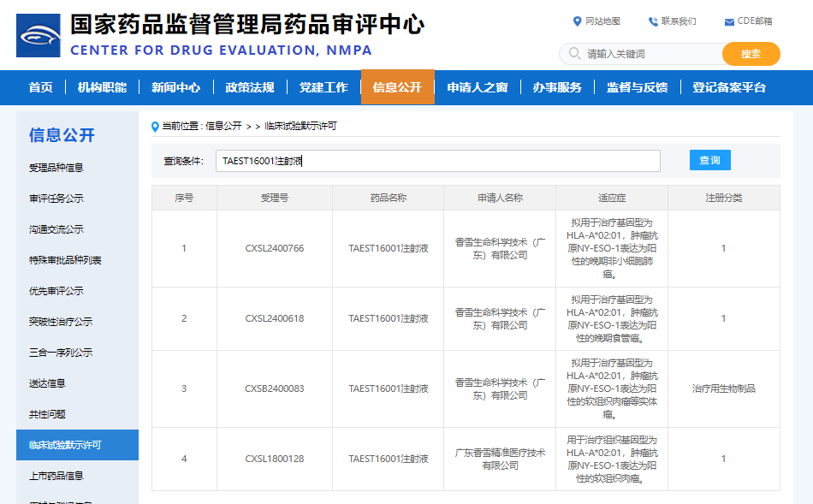Click the 申请人名称 column header
Screen dimensions: 813x504
pyautogui.click(x=500, y=198)
